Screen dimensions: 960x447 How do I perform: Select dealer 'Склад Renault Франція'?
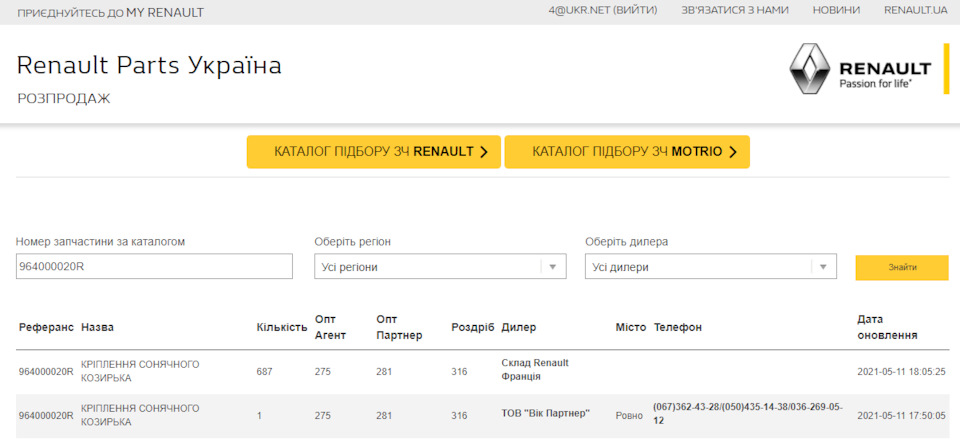[535, 370]
